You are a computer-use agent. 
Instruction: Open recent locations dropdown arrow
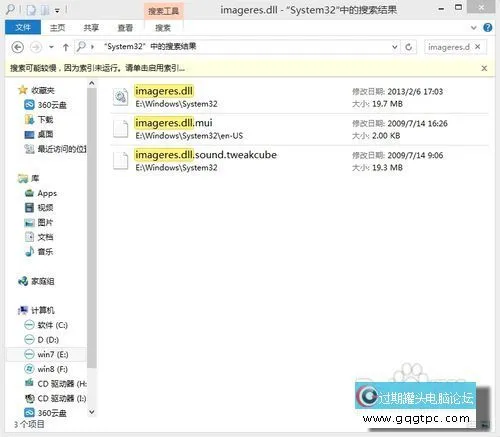pyautogui.click(x=51, y=47)
